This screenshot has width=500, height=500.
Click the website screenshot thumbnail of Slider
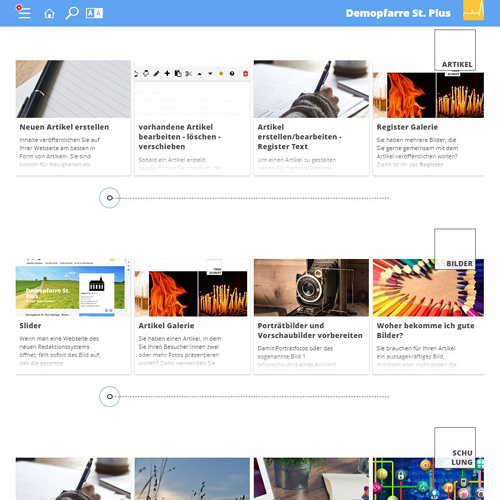[x=73, y=288]
